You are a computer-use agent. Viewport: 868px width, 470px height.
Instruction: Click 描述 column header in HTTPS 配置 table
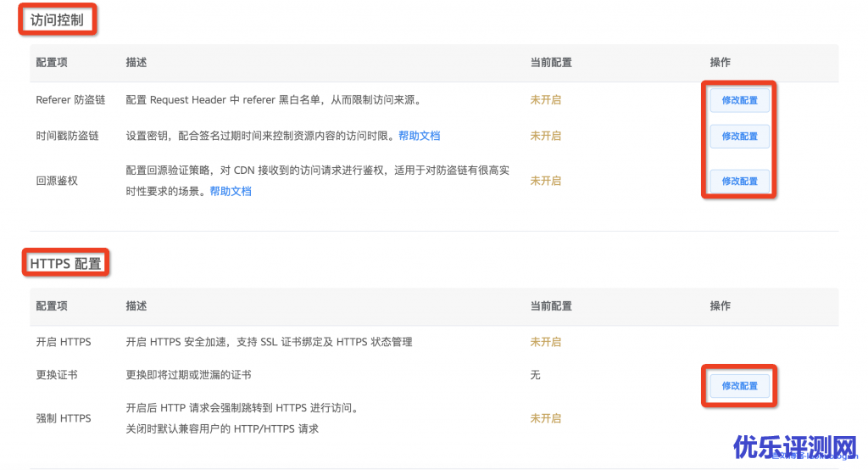tap(136, 306)
